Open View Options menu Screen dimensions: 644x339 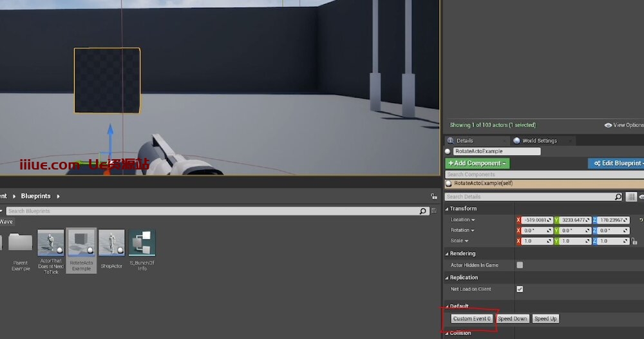(623, 125)
